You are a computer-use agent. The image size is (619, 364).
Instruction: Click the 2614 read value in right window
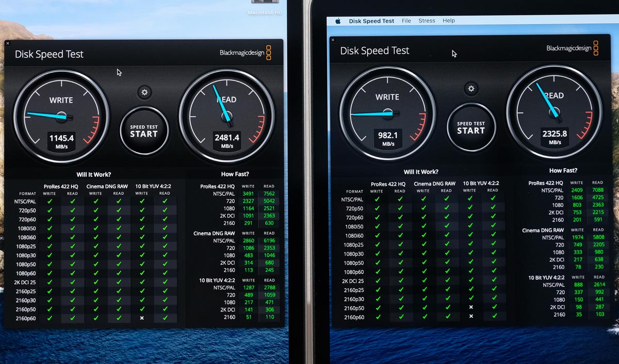point(598,285)
